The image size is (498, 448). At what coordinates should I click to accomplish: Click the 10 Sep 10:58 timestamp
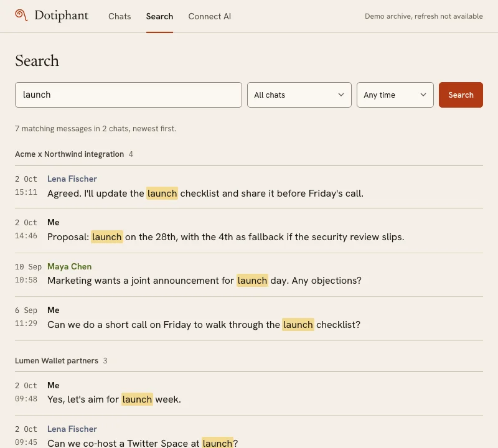[x=28, y=273]
